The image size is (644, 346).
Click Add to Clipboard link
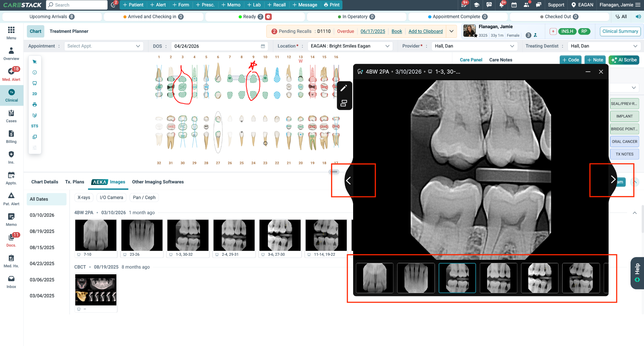(x=425, y=31)
